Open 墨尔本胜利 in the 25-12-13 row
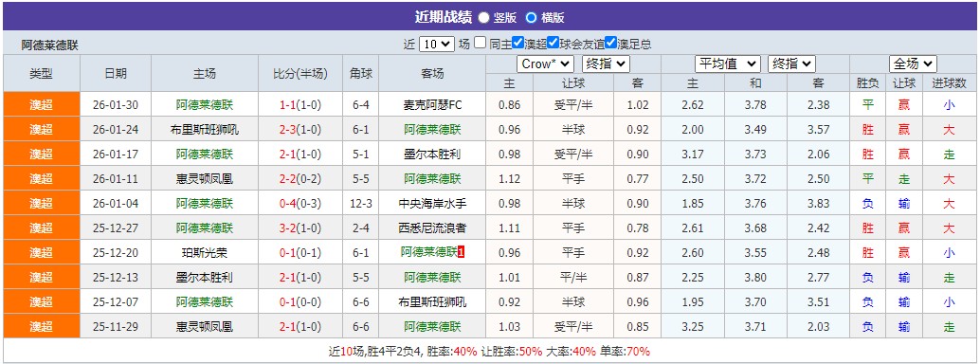The width and height of the screenshot is (980, 364). click(205, 277)
